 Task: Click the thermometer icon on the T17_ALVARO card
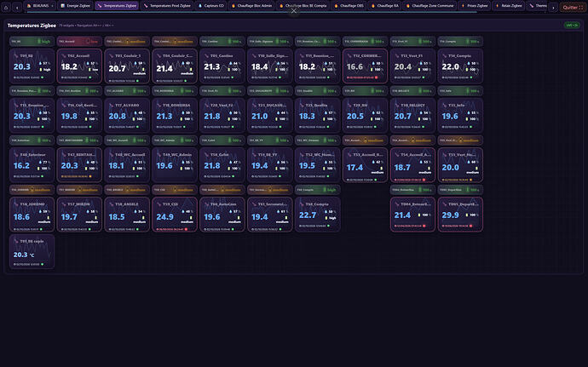point(111,106)
